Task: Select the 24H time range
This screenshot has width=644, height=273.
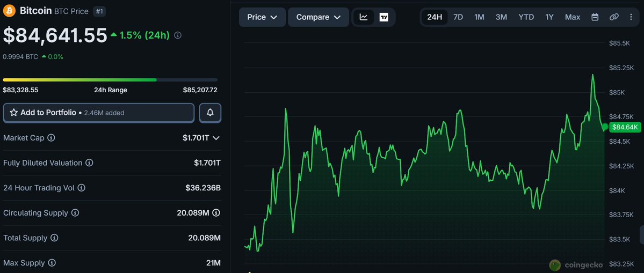Action: click(435, 17)
